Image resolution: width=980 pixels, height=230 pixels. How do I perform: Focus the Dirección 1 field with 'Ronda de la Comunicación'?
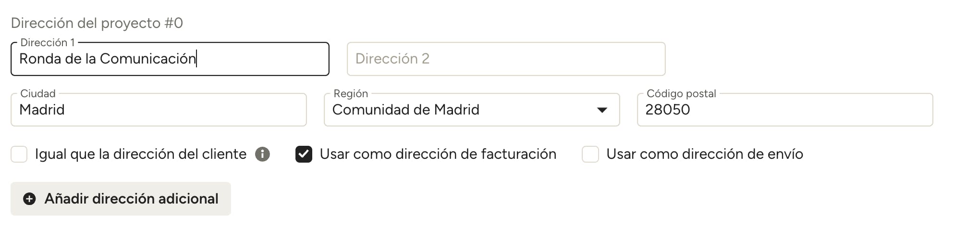pos(170,59)
